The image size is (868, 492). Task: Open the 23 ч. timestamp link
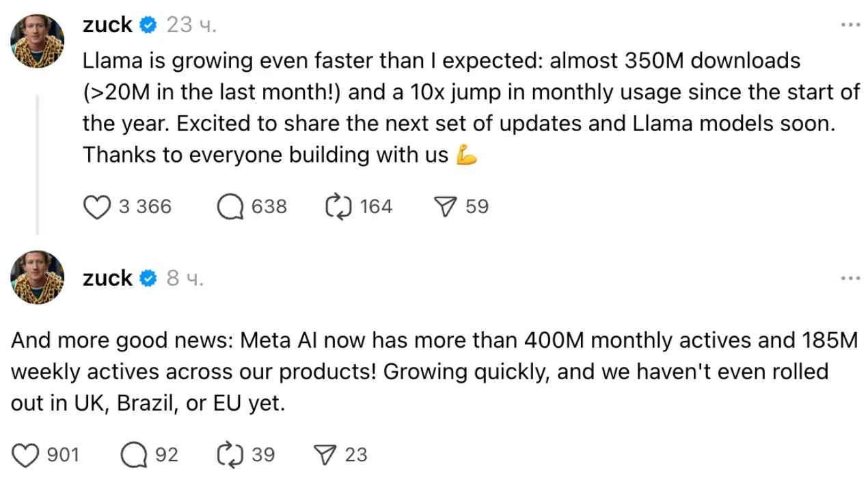coord(191,25)
